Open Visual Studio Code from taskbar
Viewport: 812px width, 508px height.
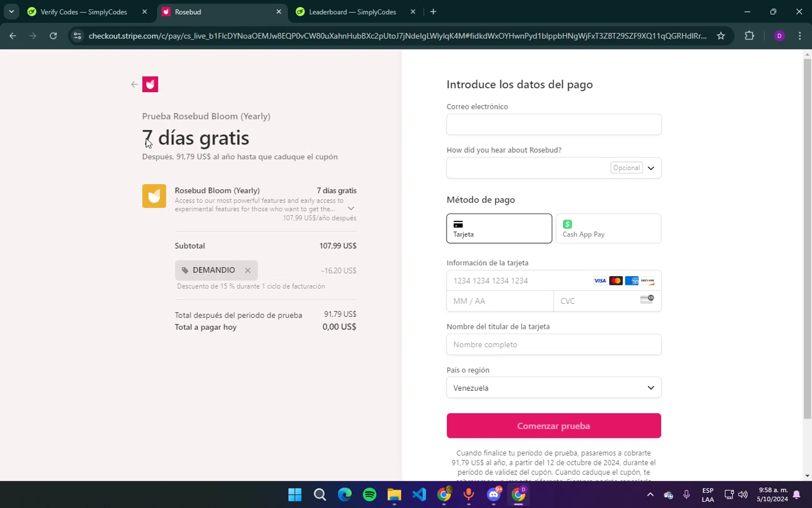(x=420, y=494)
